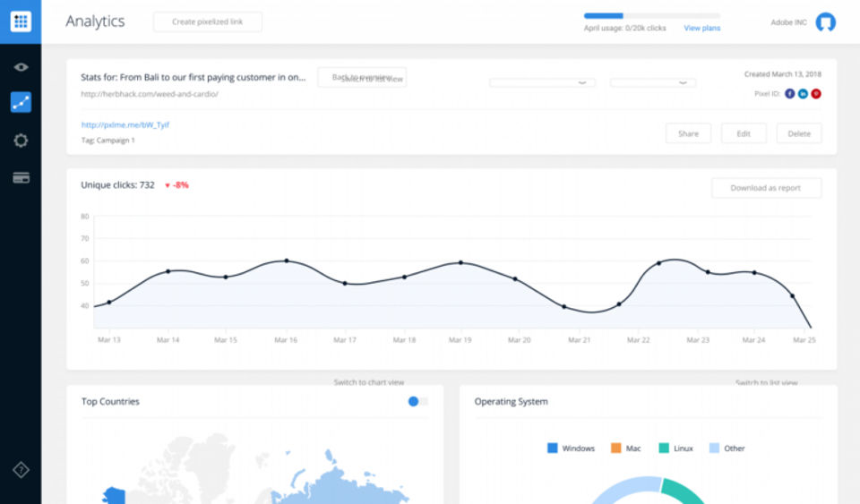Click the Mar 14 data point on chart
This screenshot has width=860, height=504.
coord(168,272)
